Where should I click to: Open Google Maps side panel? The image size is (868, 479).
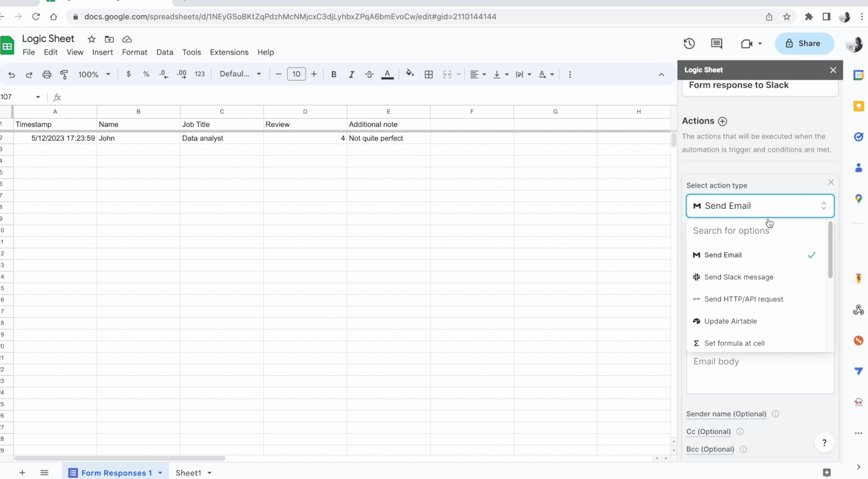coord(859,199)
